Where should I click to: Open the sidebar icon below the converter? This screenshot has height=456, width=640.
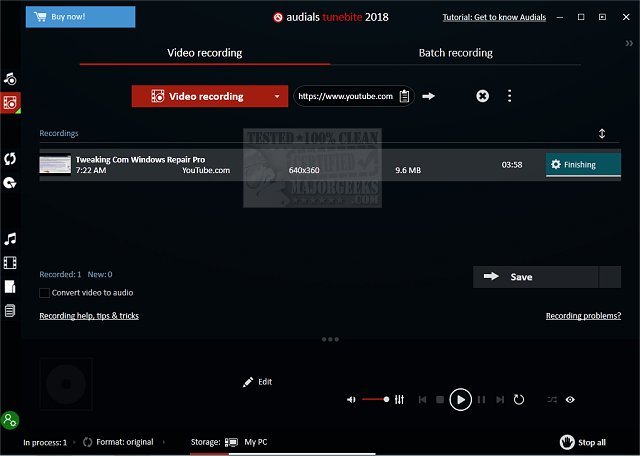(10, 182)
